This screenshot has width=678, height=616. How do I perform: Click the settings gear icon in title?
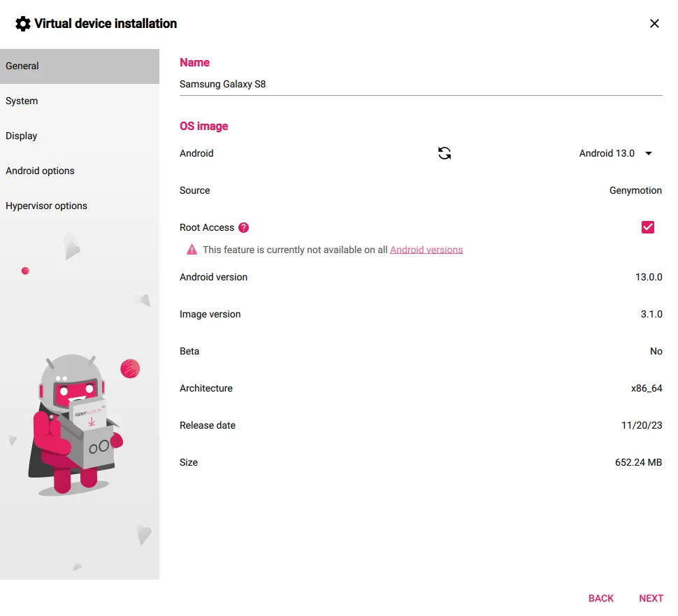point(23,24)
